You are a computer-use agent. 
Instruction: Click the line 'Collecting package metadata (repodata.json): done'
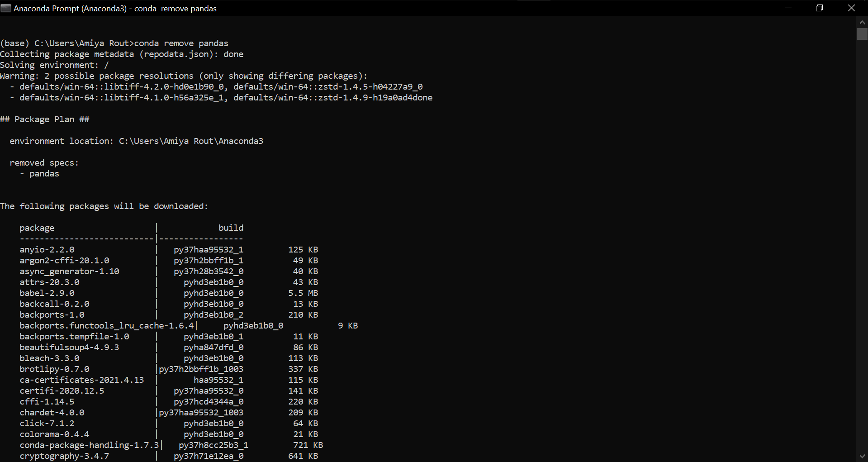122,54
